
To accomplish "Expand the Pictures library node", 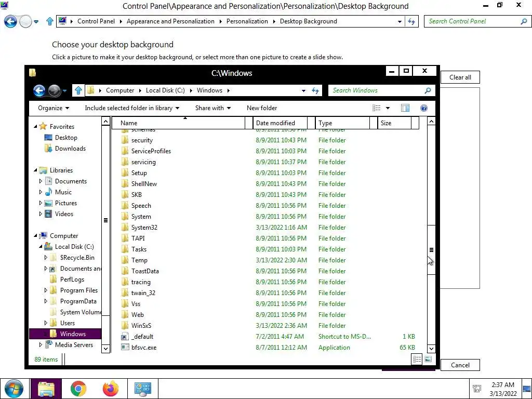I will pos(41,203).
